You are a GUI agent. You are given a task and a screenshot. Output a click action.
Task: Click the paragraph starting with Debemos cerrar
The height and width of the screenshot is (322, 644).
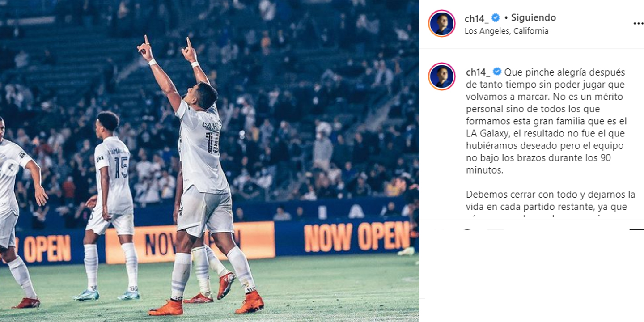click(x=551, y=201)
